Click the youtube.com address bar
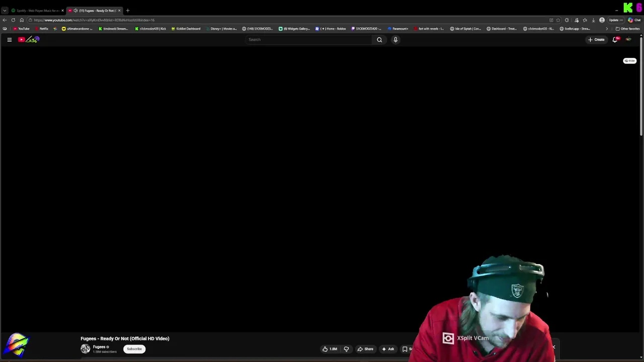 click(x=287, y=20)
